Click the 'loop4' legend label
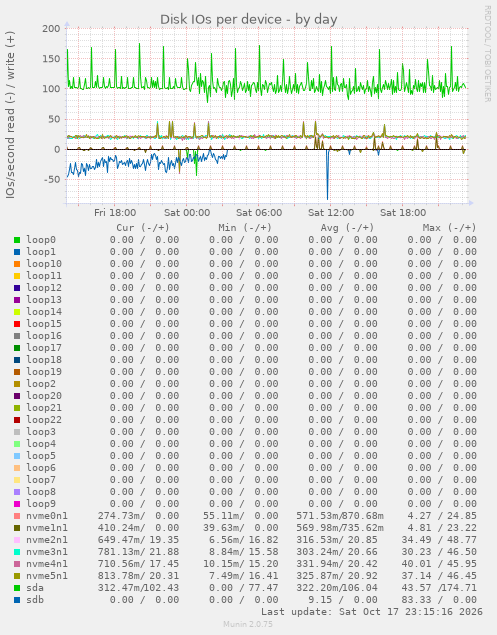The image size is (497, 635). coord(41,444)
